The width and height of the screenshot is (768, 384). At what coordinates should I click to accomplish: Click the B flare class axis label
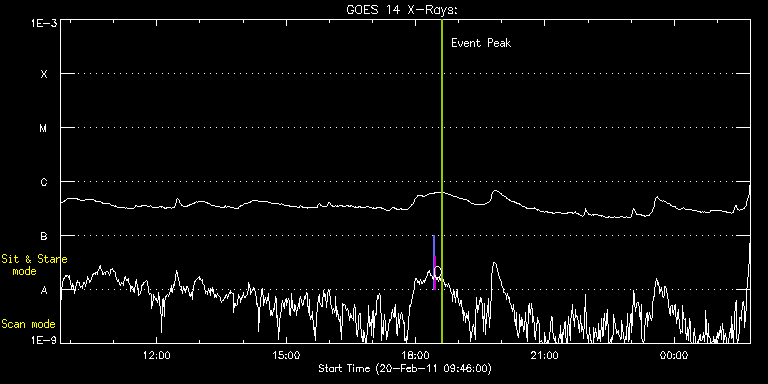tap(44, 237)
